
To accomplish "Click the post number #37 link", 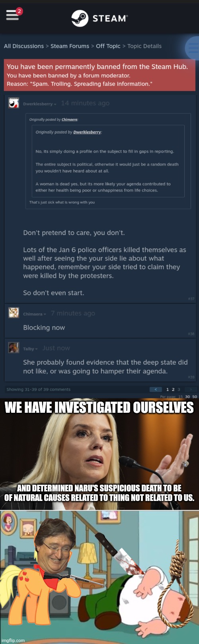I will (x=191, y=299).
